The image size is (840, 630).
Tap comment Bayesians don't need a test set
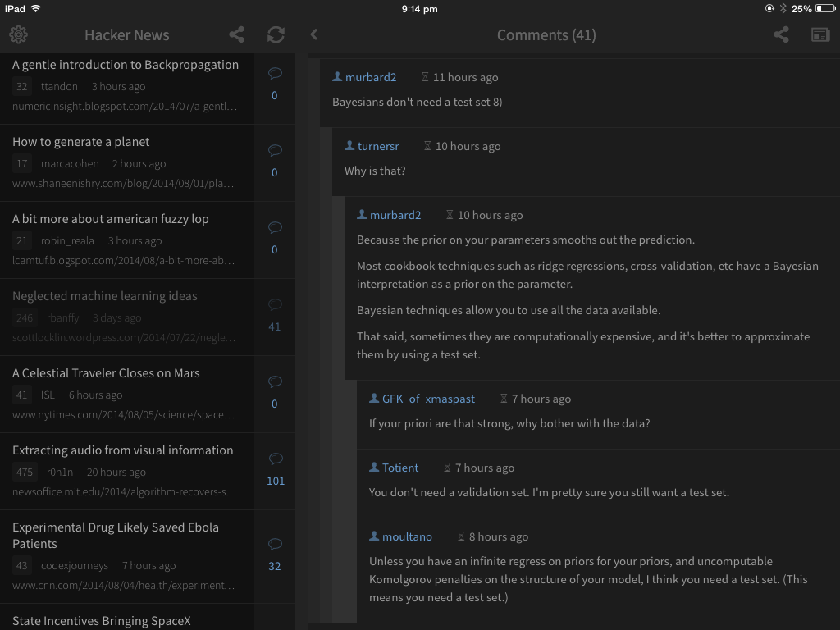click(x=418, y=102)
